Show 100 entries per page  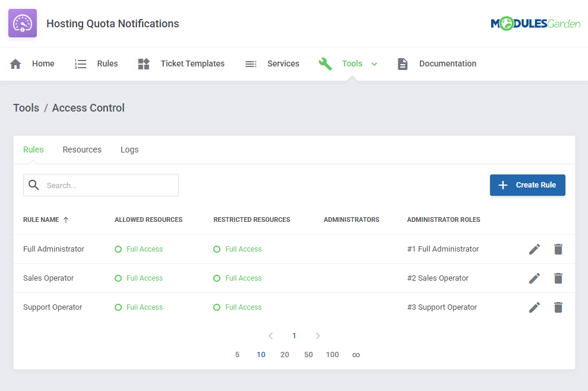coord(332,355)
